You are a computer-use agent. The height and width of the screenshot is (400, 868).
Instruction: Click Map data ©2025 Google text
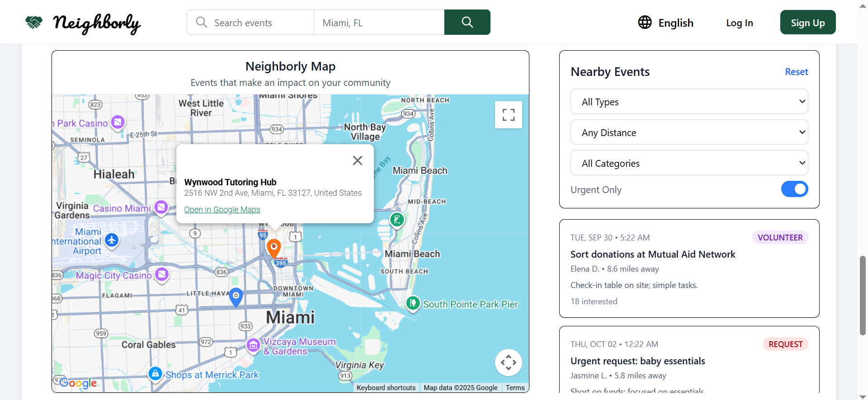click(460, 388)
